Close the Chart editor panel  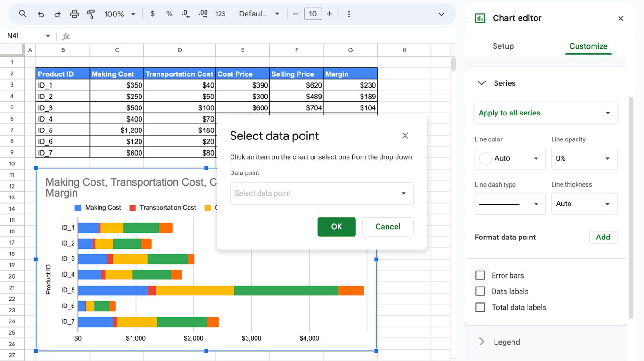coord(620,18)
